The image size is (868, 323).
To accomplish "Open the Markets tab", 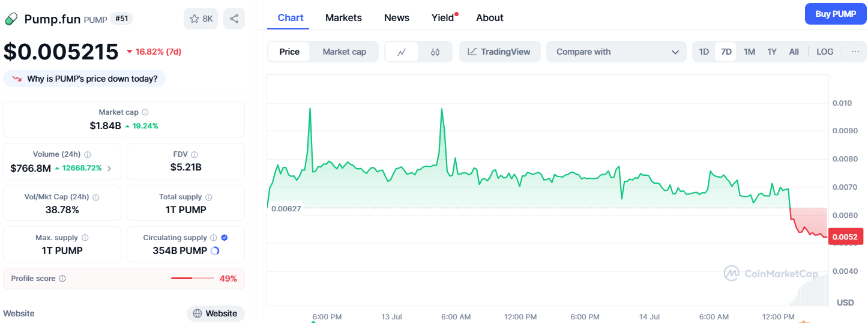I will pos(343,17).
